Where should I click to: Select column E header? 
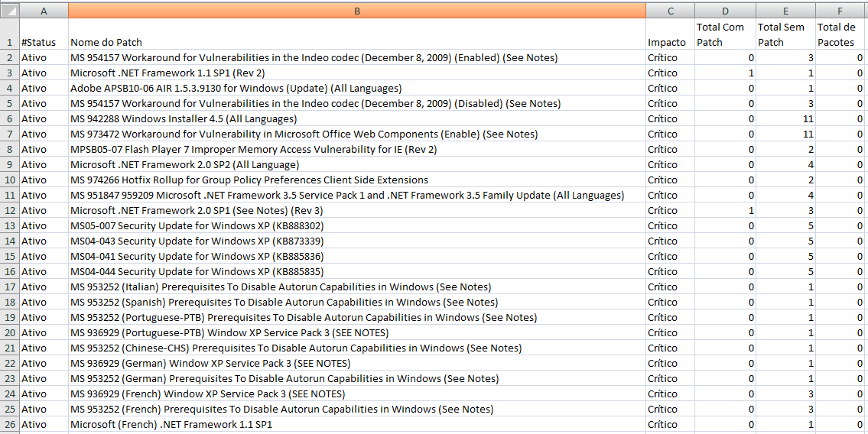(x=785, y=11)
